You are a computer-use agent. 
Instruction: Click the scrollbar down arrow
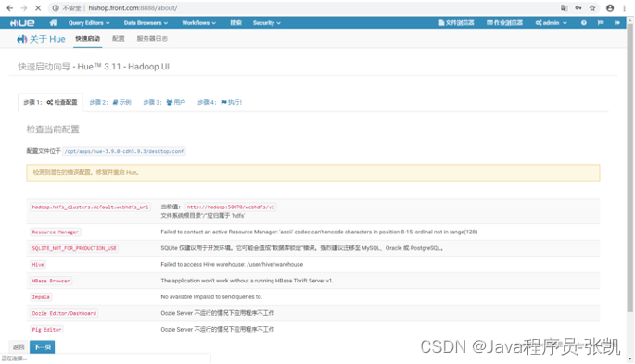point(629,358)
